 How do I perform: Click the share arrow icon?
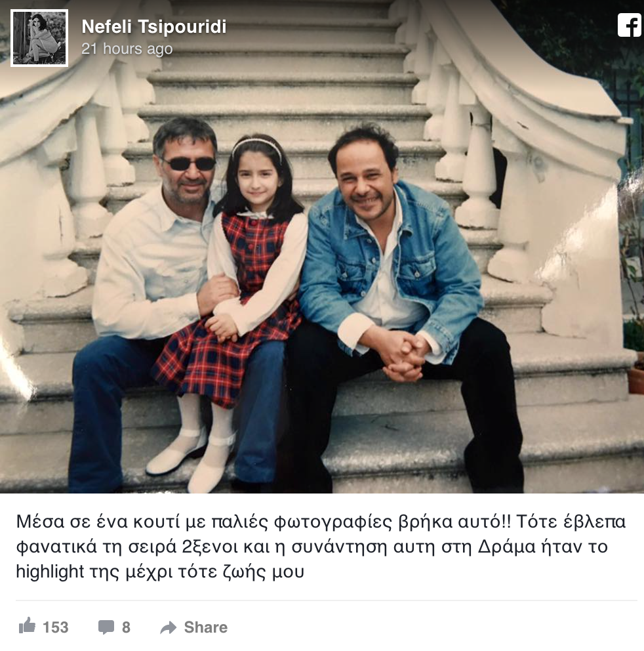pyautogui.click(x=168, y=628)
